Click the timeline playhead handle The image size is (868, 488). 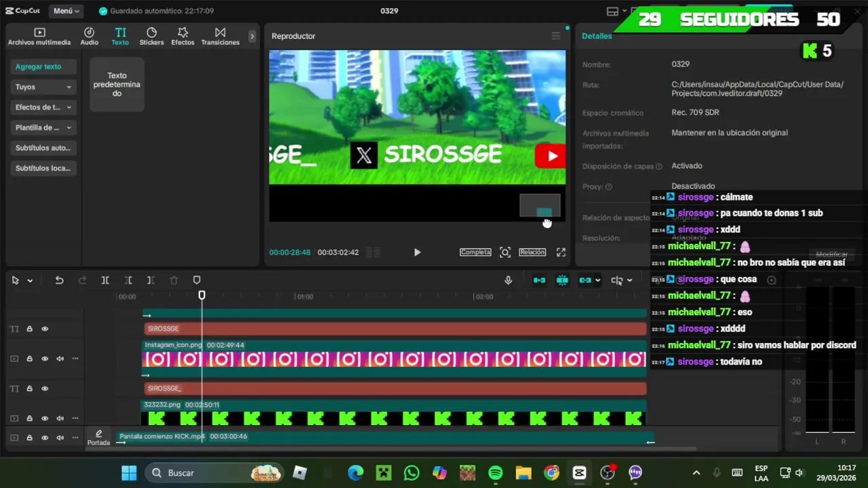coord(201,296)
